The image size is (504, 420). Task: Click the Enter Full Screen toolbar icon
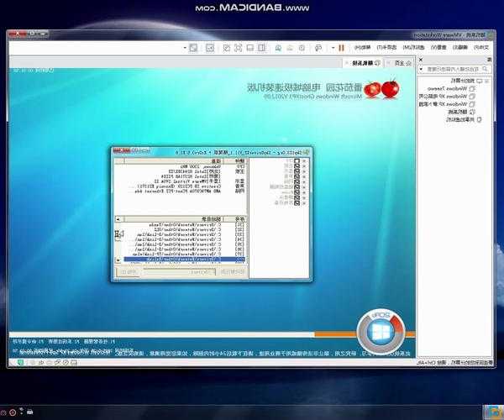239,48
